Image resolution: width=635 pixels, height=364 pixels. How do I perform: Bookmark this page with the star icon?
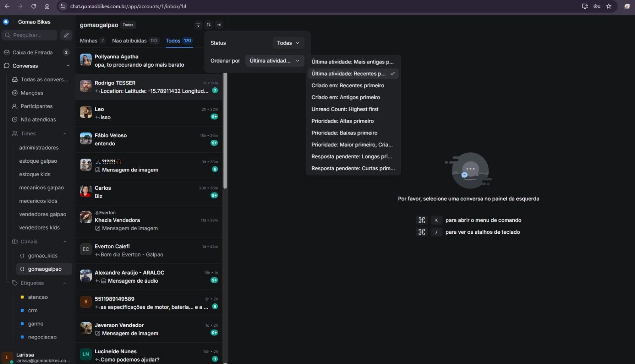[609, 6]
